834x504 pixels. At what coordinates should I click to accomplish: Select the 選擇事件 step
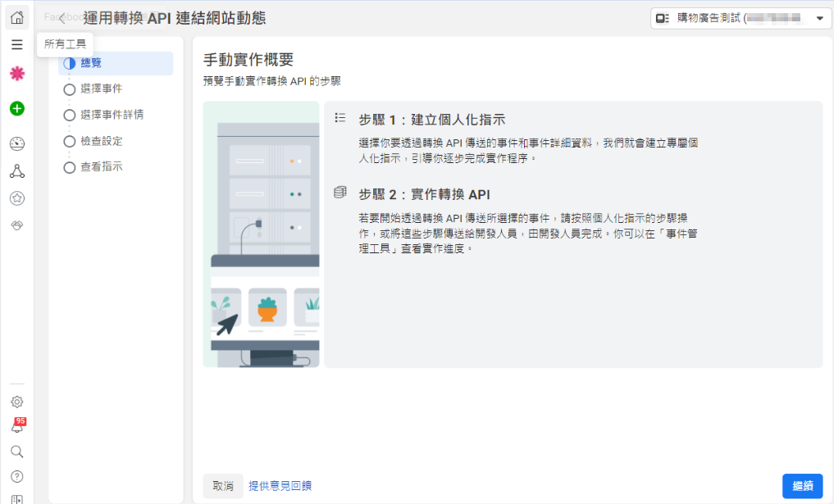pos(101,89)
